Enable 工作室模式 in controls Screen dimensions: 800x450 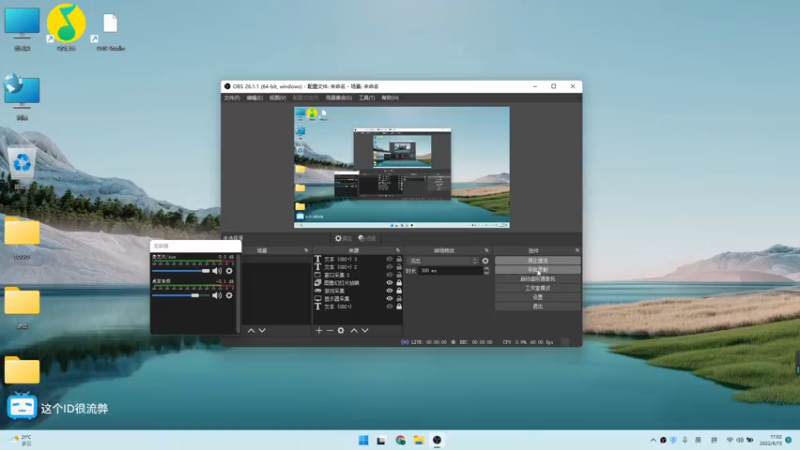pyautogui.click(x=537, y=288)
